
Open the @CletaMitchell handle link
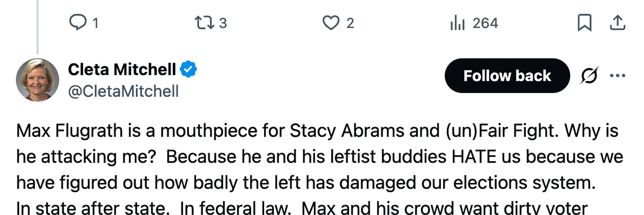pos(123,91)
